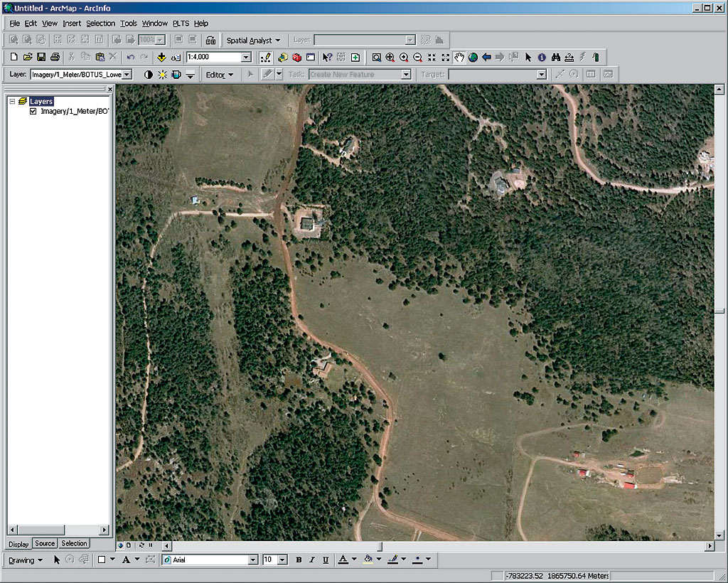This screenshot has width=728, height=583.
Task: Open the red ArcToolbox icon
Action: tap(296, 57)
